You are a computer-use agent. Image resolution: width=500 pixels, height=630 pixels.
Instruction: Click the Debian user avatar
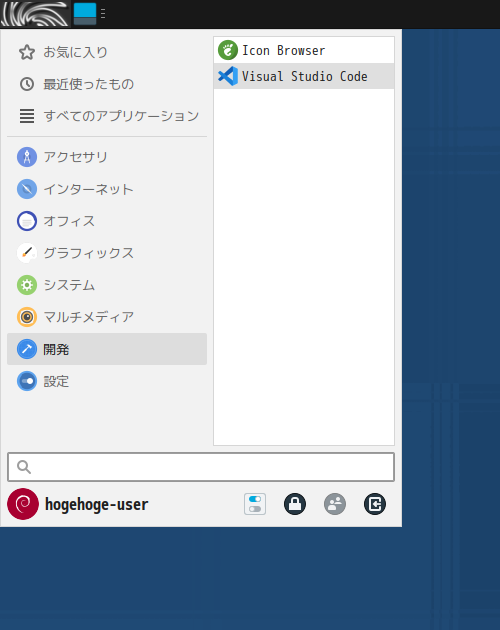tap(23, 504)
